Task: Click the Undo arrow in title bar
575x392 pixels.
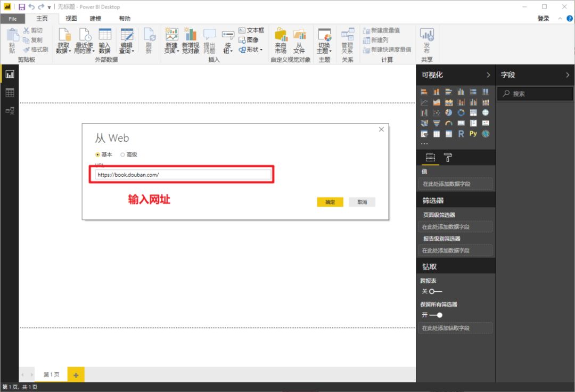Action: coord(31,7)
